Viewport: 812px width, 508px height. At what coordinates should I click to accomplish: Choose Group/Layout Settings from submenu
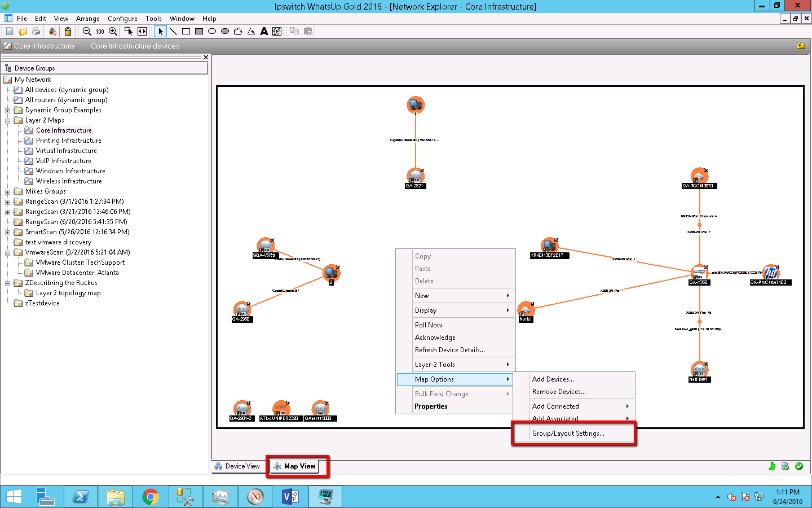[x=568, y=433]
